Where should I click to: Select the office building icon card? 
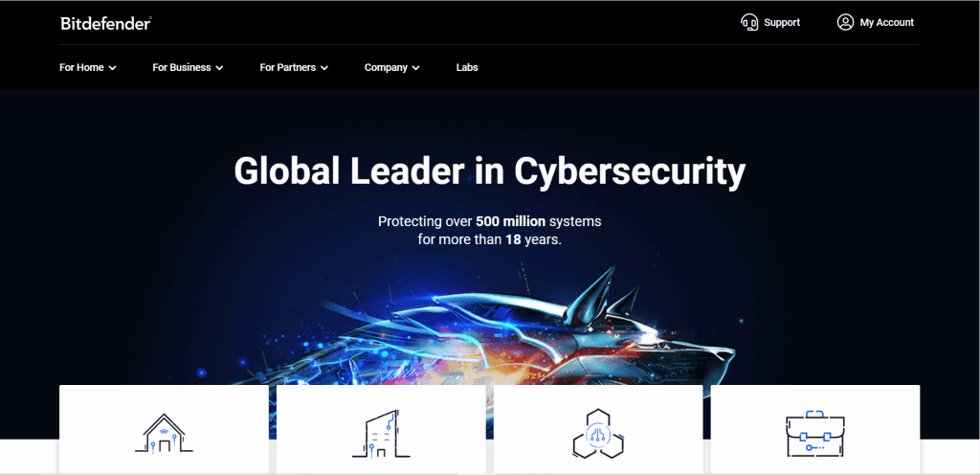click(381, 429)
